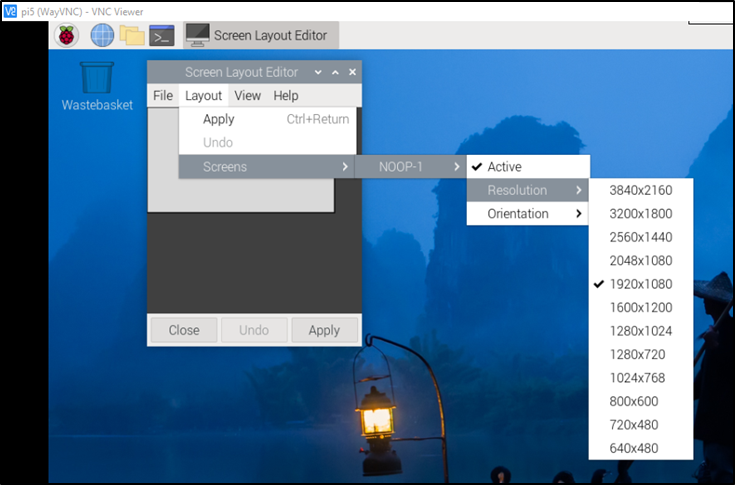The height and width of the screenshot is (485, 735).
Task: Expand the NOOP-1 screen submenu
Action: (410, 167)
